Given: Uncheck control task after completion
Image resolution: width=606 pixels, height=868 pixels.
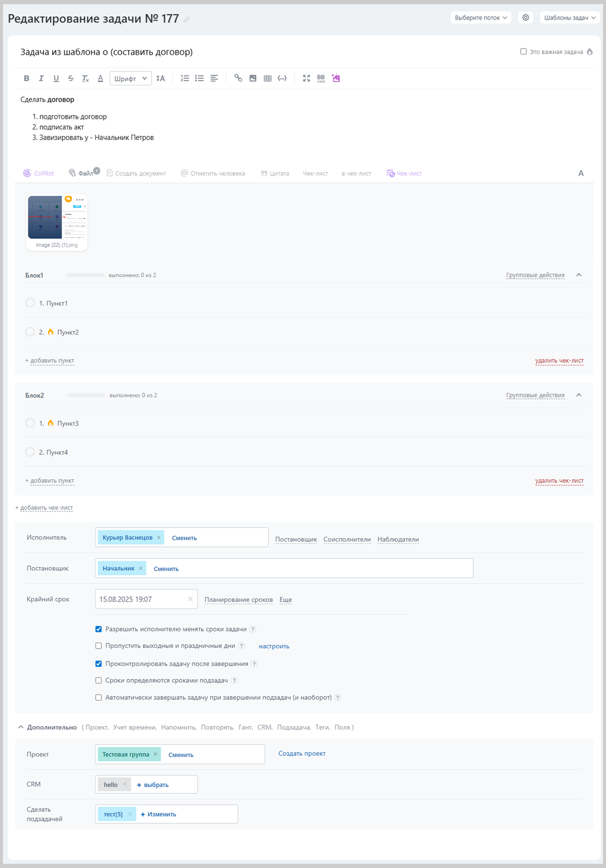Looking at the screenshot, I should click(x=98, y=663).
